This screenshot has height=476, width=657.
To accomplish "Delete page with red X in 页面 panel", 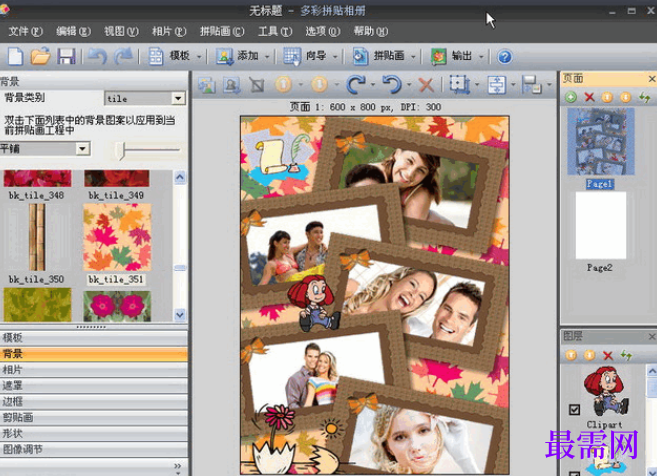I will 589,98.
